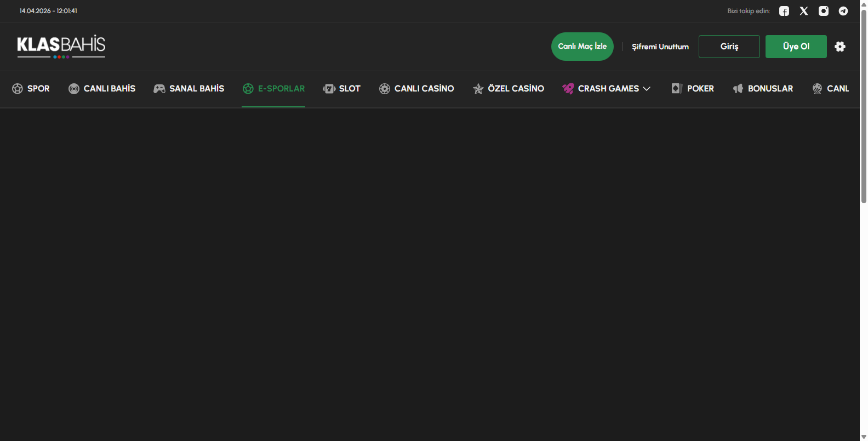Click the Canlı Maç İzle button
The height and width of the screenshot is (441, 868).
(x=582, y=47)
